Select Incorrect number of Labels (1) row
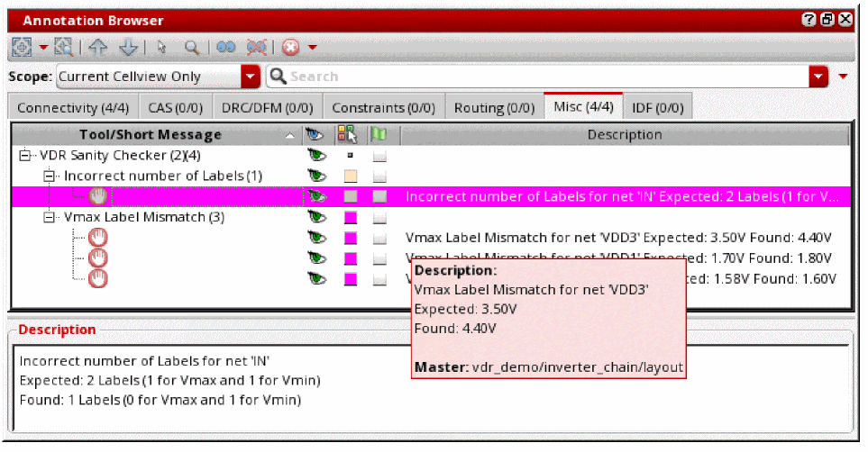The image size is (868, 452). 163,176
